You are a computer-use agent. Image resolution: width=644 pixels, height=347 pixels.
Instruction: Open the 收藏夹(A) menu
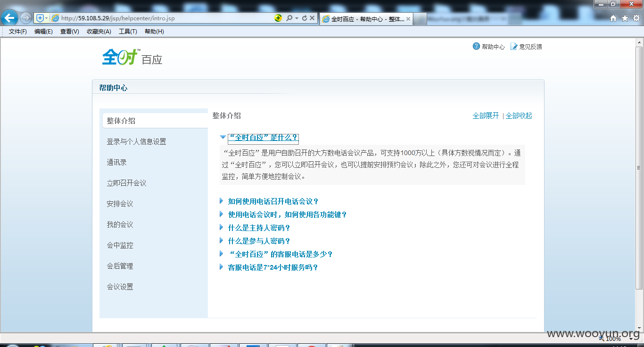coord(99,32)
